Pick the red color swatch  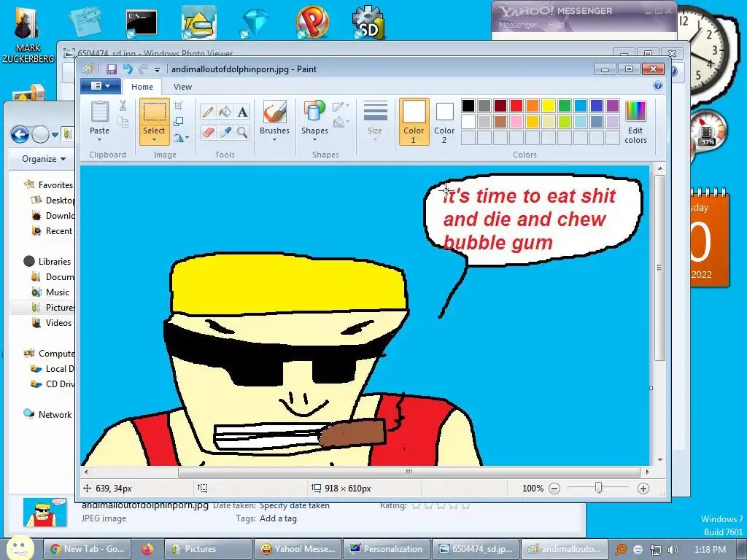[x=516, y=105]
